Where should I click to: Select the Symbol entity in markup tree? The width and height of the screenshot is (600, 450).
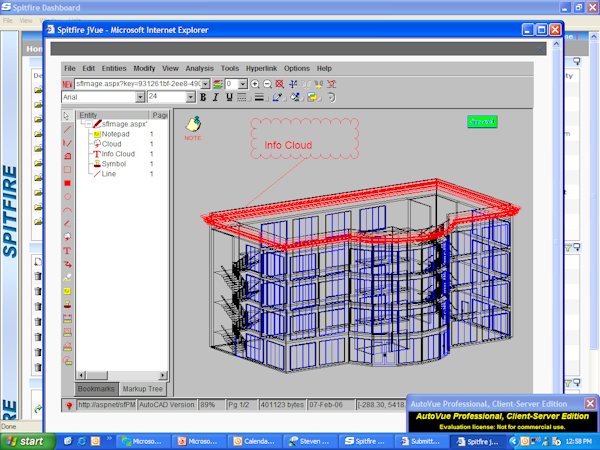(x=114, y=164)
